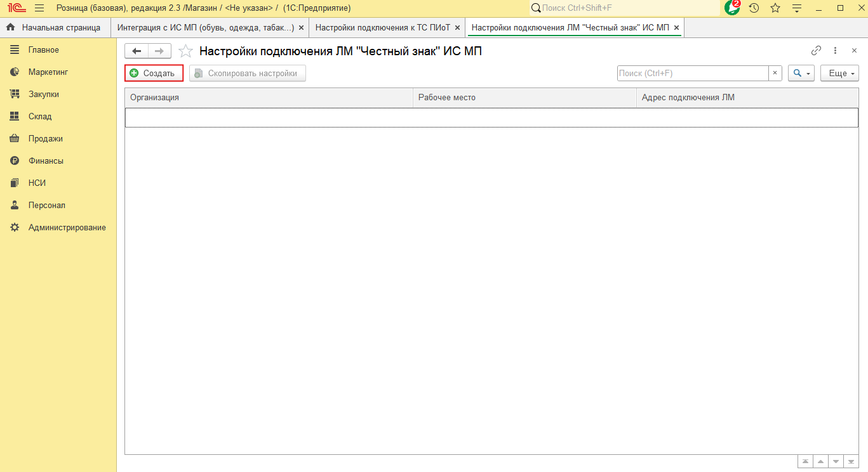Screen dimensions: 868x472
Task: Click global search field Ctrl+Shift+F
Action: tap(624, 8)
